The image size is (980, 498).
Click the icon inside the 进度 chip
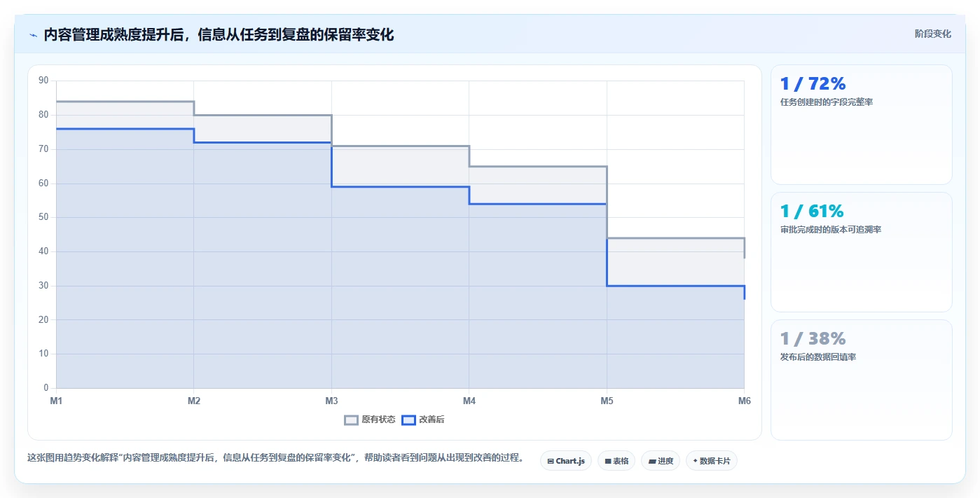(x=652, y=461)
